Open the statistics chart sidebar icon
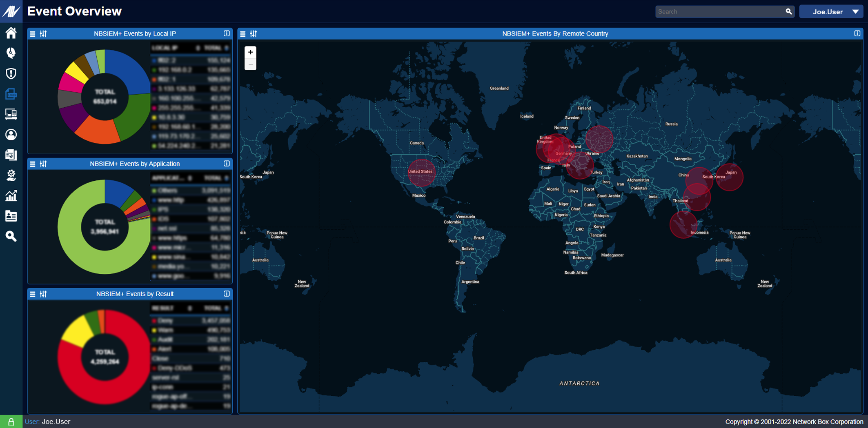Image resolution: width=868 pixels, height=428 pixels. click(x=11, y=196)
